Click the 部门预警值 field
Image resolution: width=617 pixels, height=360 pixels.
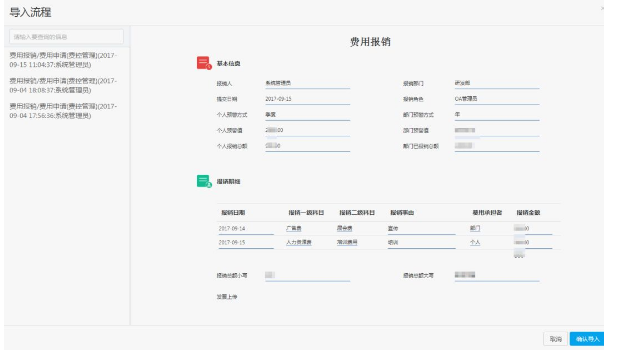tap(497, 131)
